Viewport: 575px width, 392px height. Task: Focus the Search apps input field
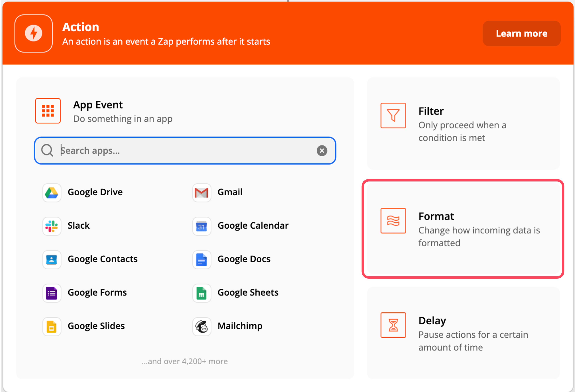pos(185,151)
